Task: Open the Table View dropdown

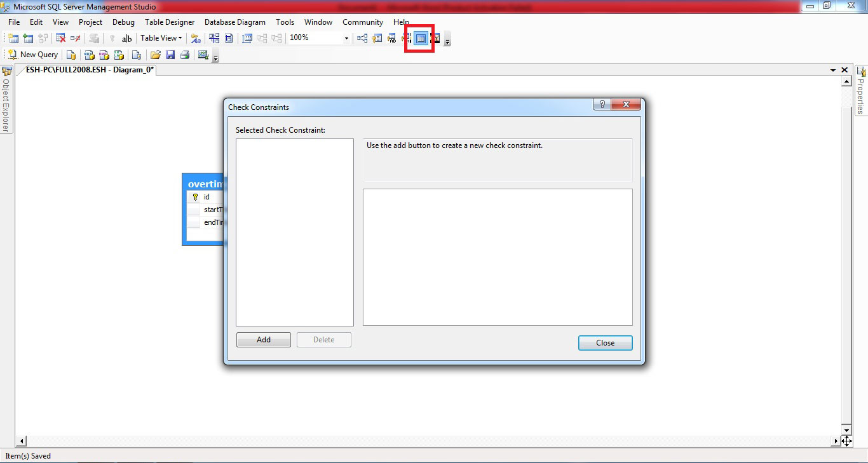Action: coord(161,38)
